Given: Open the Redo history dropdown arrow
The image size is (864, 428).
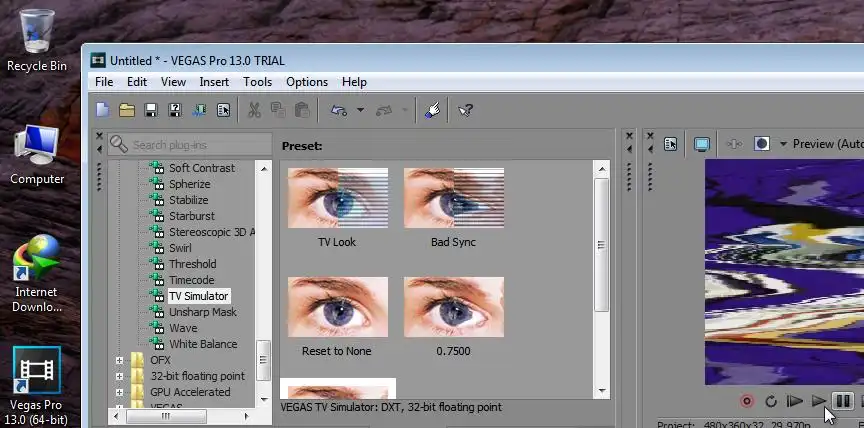Looking at the screenshot, I should click(405, 110).
